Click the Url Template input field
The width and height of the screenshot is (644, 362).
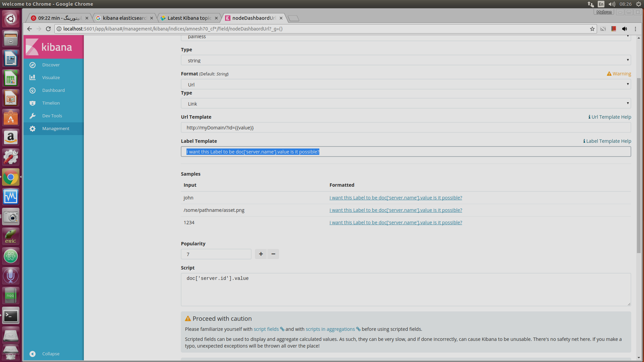[x=406, y=128]
